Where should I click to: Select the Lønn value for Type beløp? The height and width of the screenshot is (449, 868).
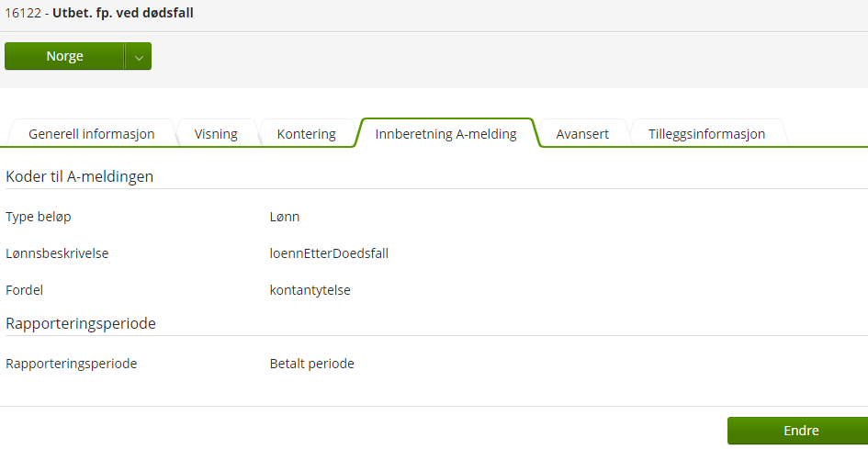click(285, 217)
